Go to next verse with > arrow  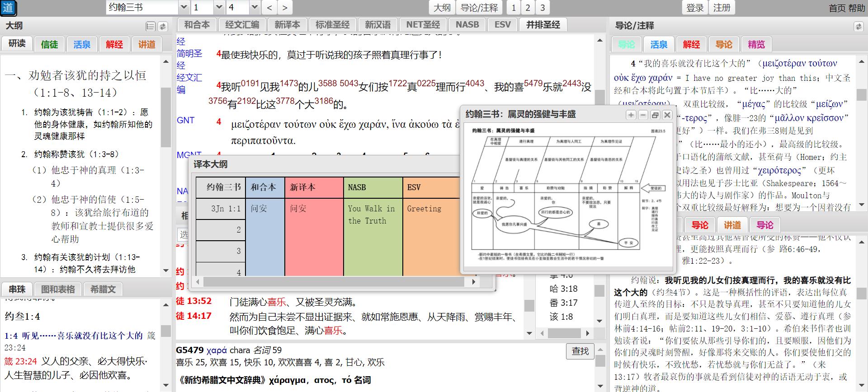click(284, 8)
